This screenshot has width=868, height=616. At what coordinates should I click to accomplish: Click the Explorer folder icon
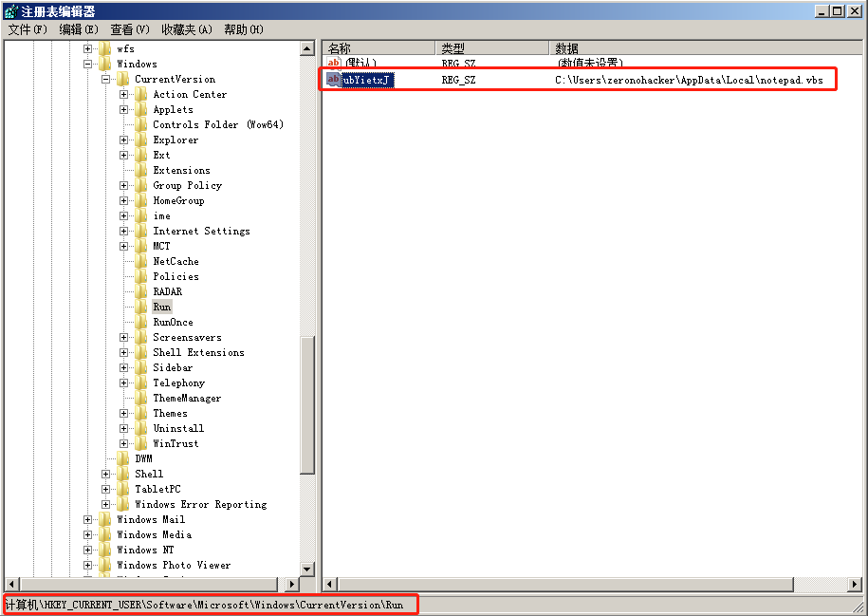[141, 140]
